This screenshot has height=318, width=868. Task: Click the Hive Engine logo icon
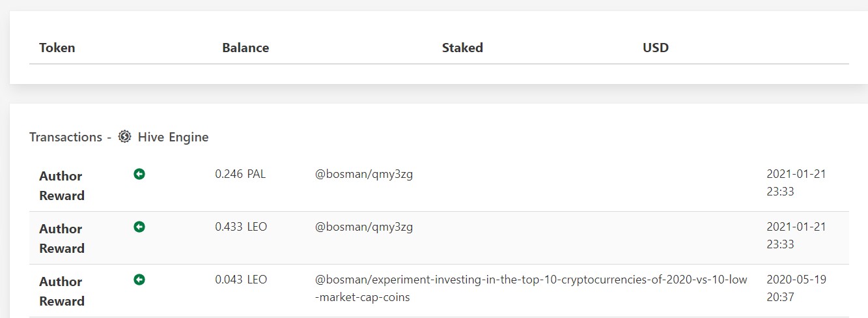[125, 137]
